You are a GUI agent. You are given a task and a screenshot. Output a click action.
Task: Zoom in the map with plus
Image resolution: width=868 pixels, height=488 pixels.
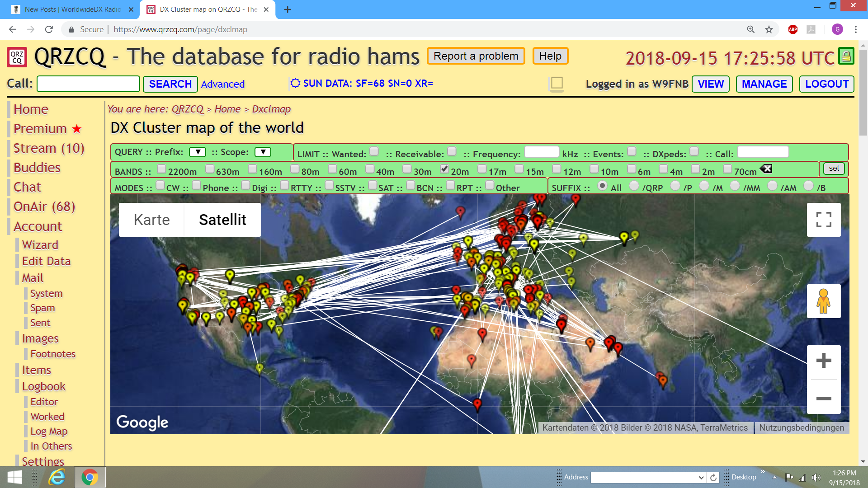[x=823, y=361]
